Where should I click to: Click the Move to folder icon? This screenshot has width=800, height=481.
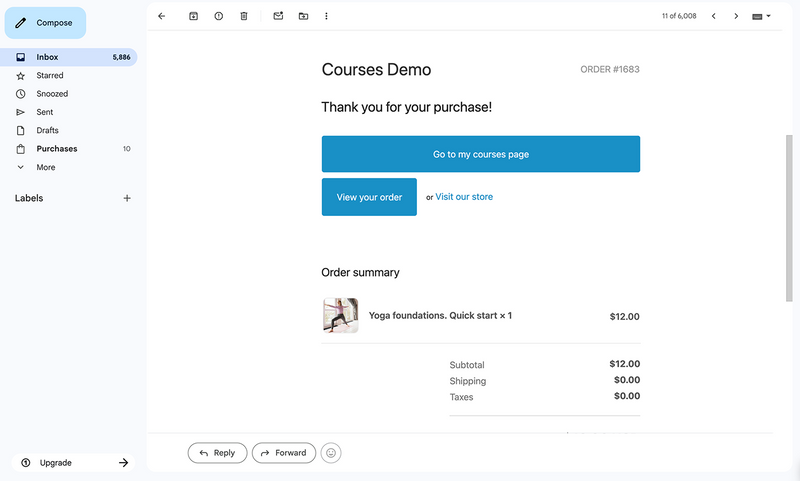coord(303,16)
